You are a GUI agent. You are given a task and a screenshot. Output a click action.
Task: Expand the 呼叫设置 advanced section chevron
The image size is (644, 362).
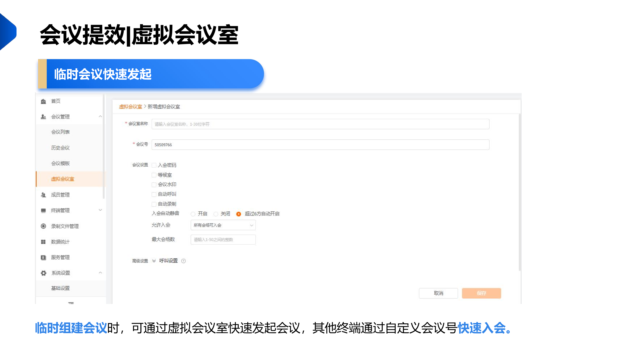(154, 261)
